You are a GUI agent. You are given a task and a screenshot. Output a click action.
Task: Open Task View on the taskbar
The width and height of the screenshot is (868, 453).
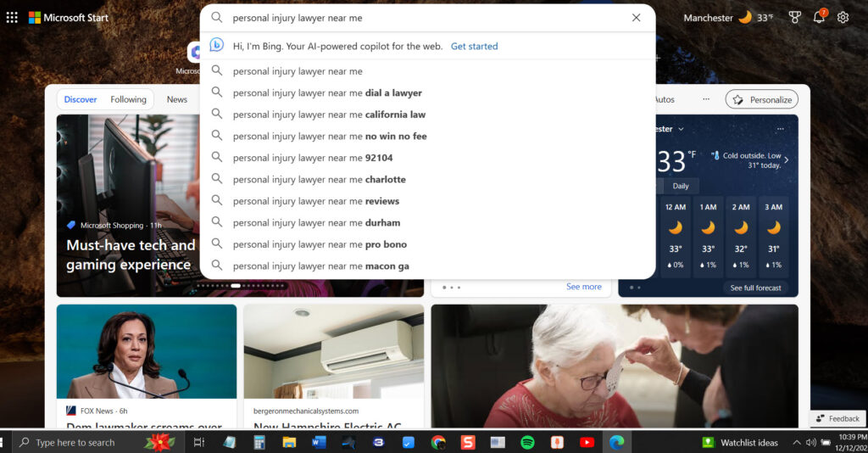199,442
